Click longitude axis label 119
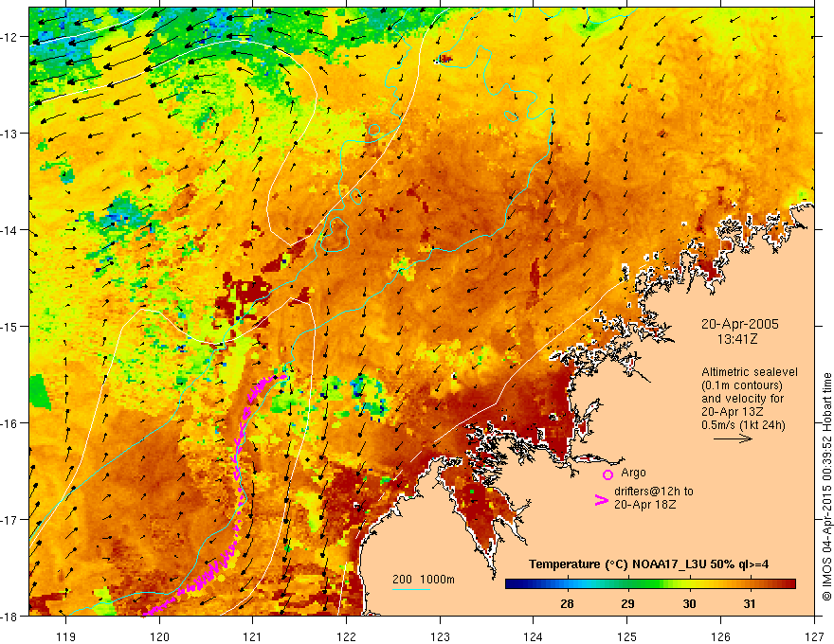 pos(66,636)
